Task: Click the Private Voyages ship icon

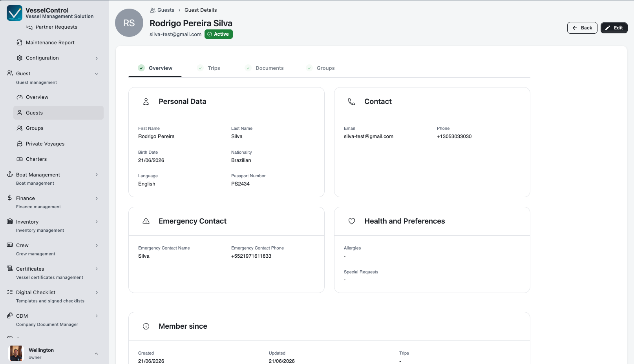Action: point(20,144)
